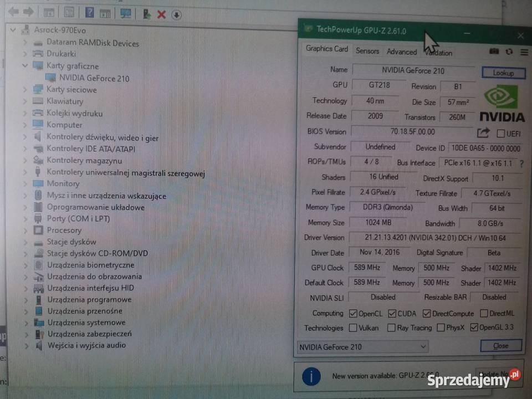Select Stacje dysków tree row
This screenshot has width=532, height=399.
71,242
